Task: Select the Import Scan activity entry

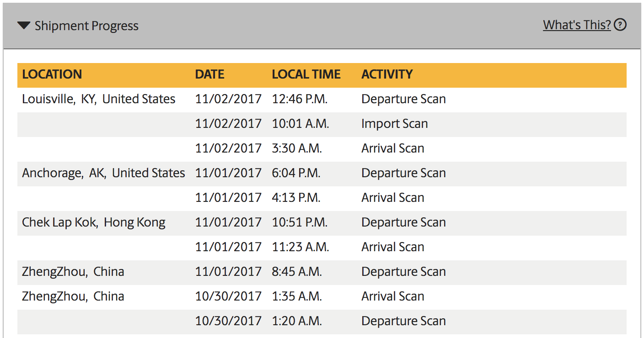Action: tap(395, 124)
